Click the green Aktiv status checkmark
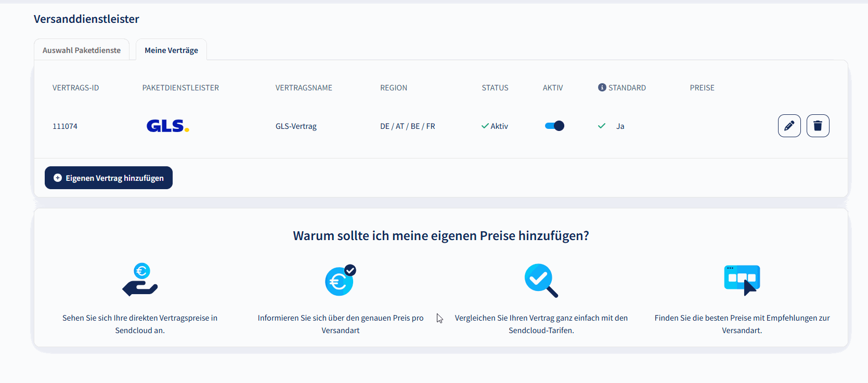Screen dimensions: 868x383 click(485, 126)
